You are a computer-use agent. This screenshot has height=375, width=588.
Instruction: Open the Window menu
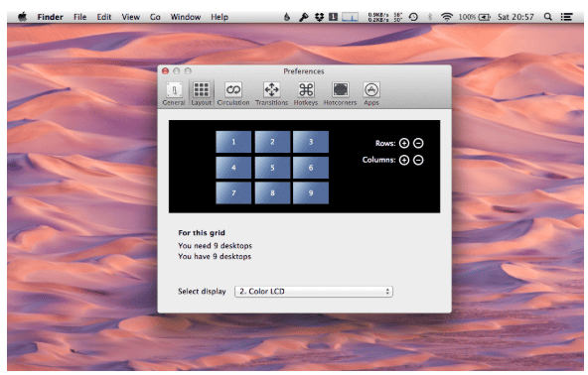pyautogui.click(x=186, y=17)
